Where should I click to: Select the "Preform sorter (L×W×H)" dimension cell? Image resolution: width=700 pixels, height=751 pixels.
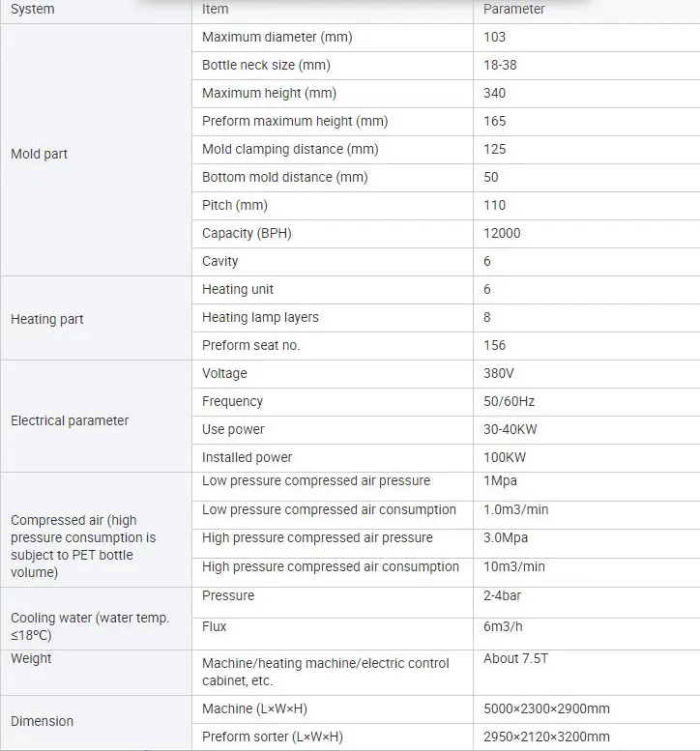click(273, 737)
